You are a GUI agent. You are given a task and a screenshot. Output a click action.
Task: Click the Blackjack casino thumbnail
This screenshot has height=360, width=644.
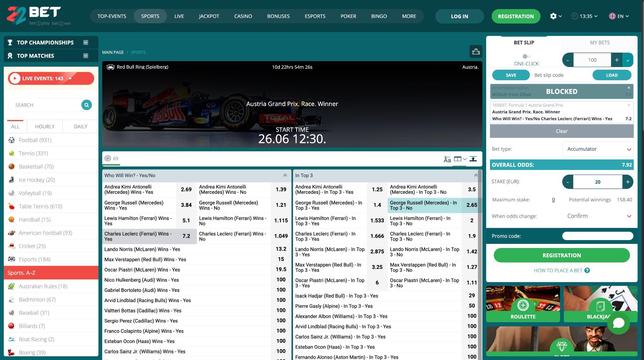(600, 304)
